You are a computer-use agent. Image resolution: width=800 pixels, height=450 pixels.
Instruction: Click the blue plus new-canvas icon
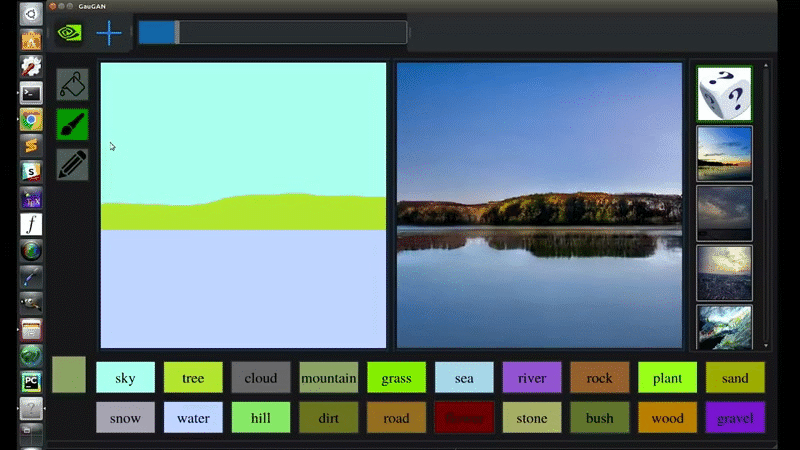pos(109,33)
